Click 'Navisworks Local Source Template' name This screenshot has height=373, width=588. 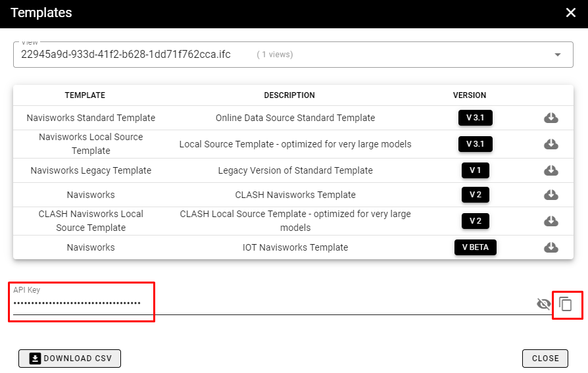(x=91, y=143)
